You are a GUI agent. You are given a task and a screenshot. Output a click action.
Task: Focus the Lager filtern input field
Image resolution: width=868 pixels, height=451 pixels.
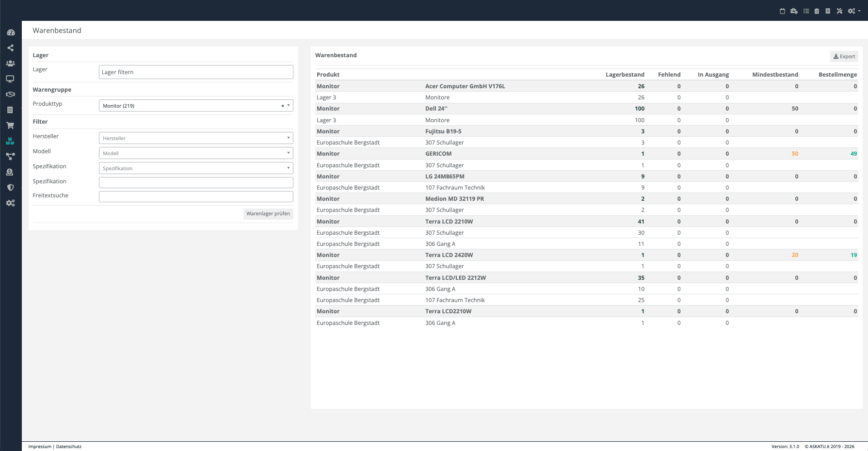pyautogui.click(x=196, y=72)
